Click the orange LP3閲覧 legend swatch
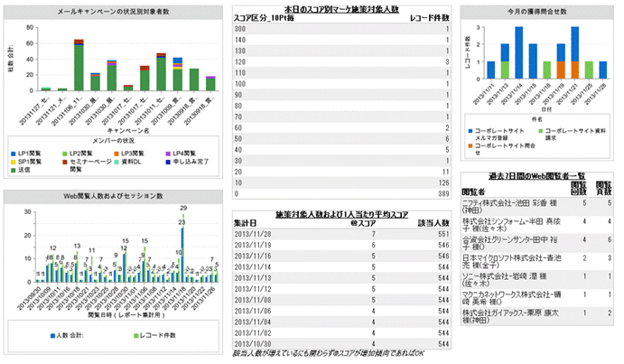624x364 pixels. pyautogui.click(x=116, y=154)
